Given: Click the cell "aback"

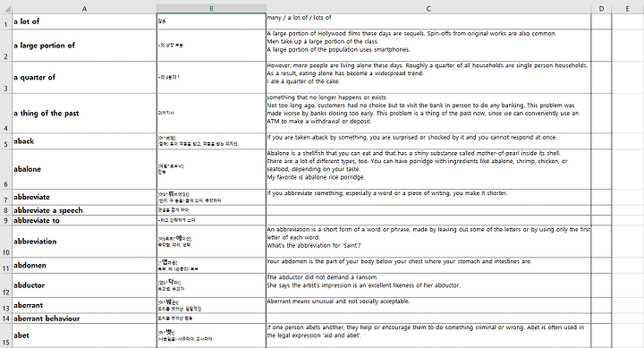Looking at the screenshot, I should point(84,141).
